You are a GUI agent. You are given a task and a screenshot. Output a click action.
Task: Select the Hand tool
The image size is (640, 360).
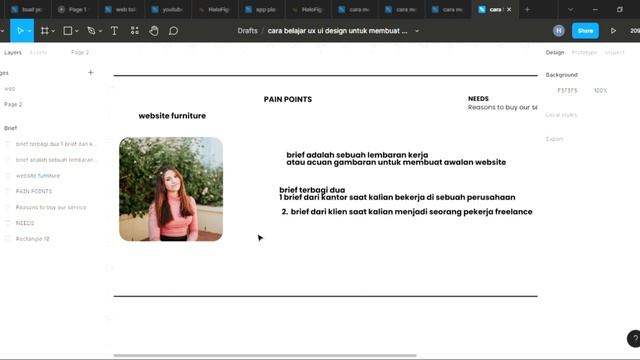point(154,31)
